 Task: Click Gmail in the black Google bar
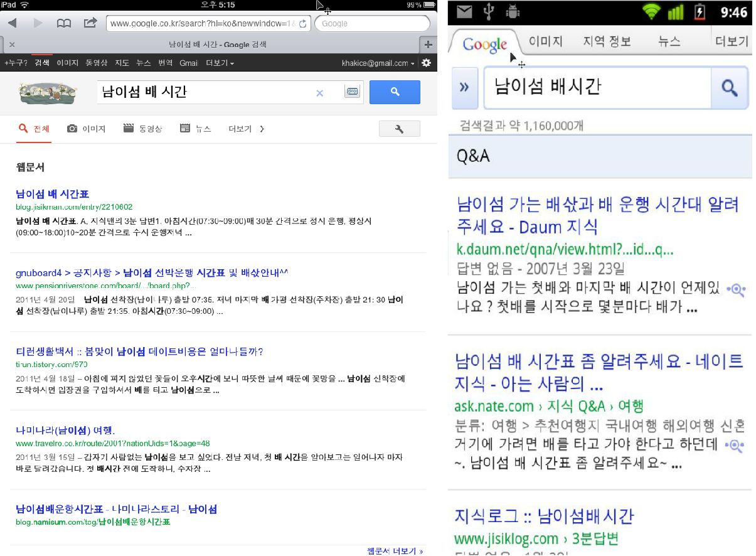click(188, 63)
